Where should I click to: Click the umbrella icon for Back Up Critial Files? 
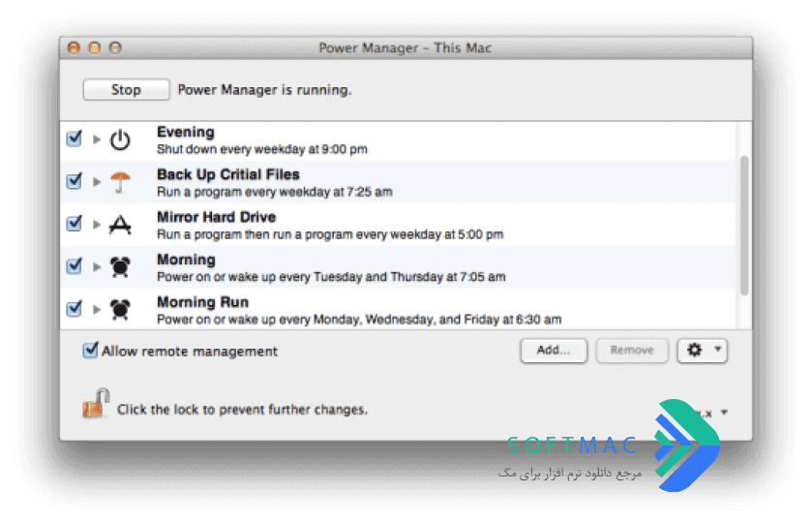(x=120, y=182)
